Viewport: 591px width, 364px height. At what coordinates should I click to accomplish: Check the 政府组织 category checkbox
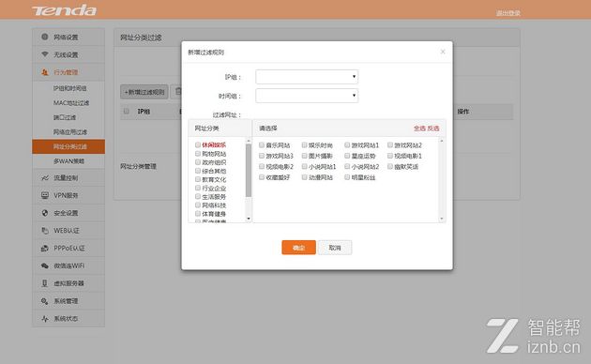tap(198, 162)
